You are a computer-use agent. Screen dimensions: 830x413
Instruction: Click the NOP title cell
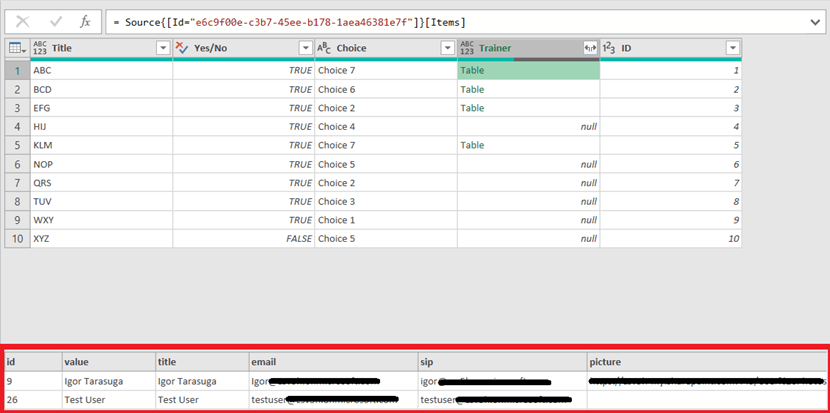[102, 164]
